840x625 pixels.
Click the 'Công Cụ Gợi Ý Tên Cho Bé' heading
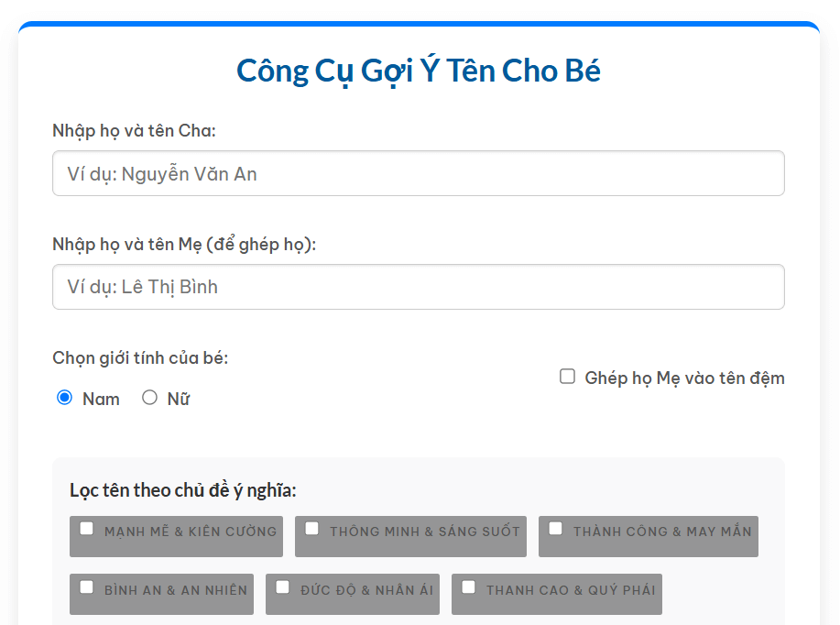tap(419, 71)
